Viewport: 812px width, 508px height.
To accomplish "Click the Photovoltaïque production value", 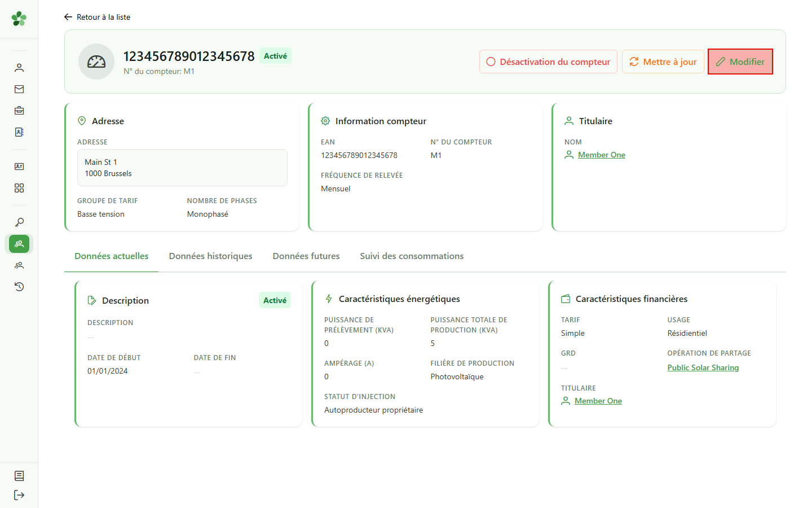I will [x=457, y=376].
